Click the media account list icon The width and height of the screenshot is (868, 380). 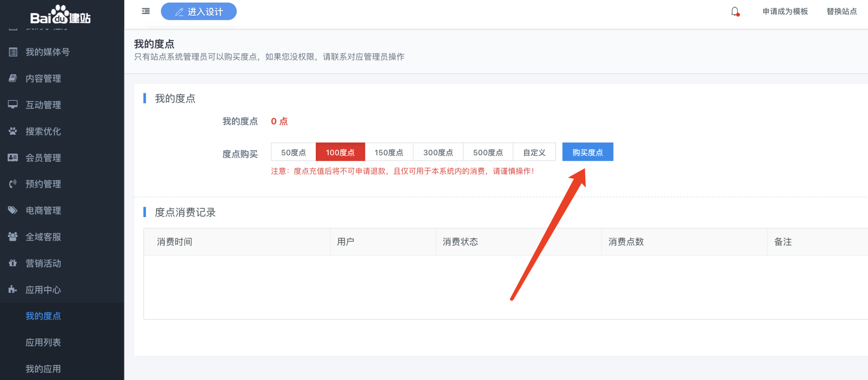coord(13,52)
